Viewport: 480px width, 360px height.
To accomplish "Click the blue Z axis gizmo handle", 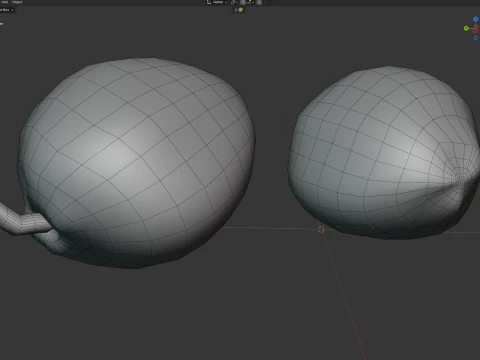I will point(476,19).
